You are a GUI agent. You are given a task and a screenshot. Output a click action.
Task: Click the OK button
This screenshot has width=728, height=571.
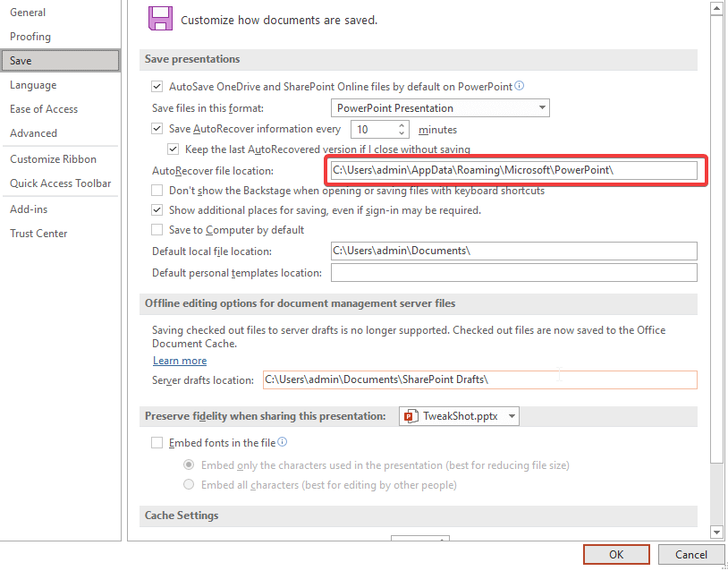pyautogui.click(x=616, y=554)
